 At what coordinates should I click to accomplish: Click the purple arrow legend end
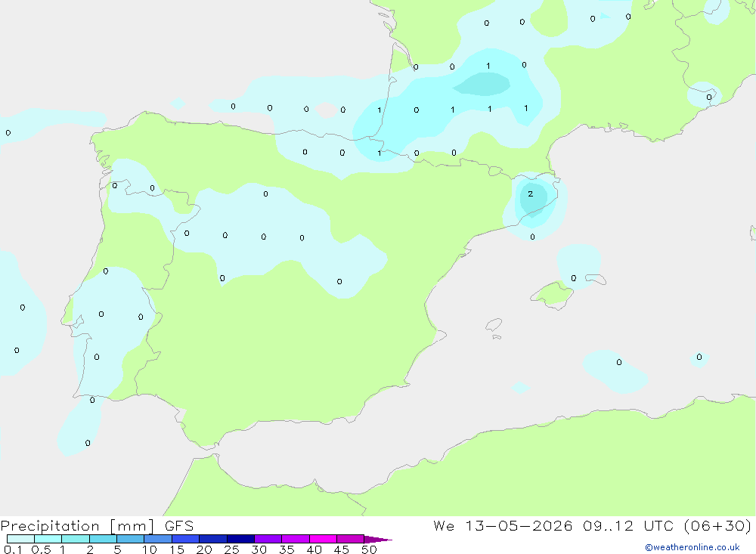(378, 540)
